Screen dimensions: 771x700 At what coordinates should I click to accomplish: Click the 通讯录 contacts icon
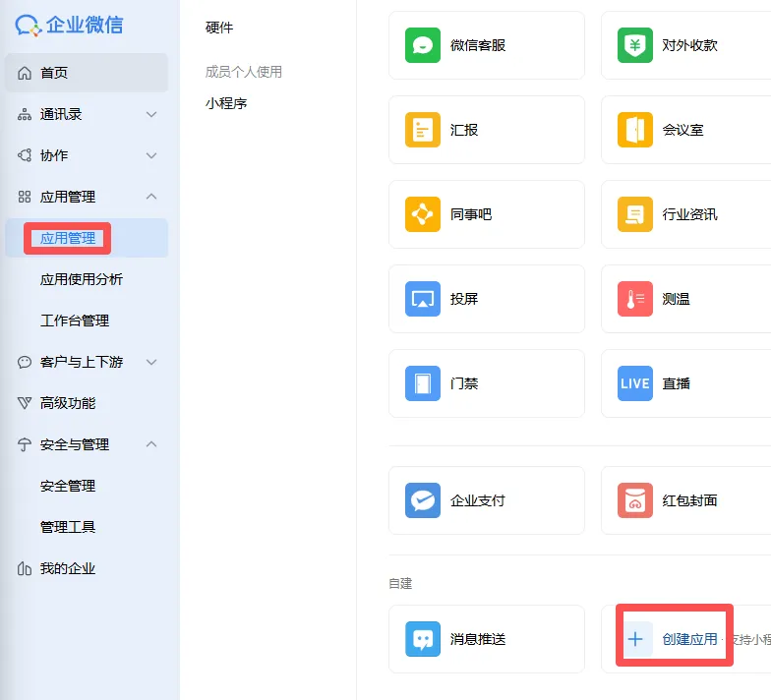(24, 114)
